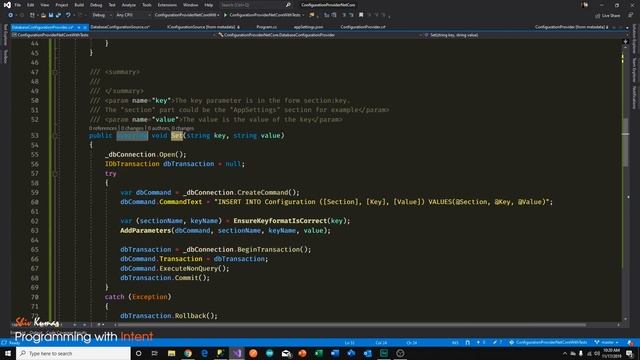Click the Live Share button

[x=608, y=16]
